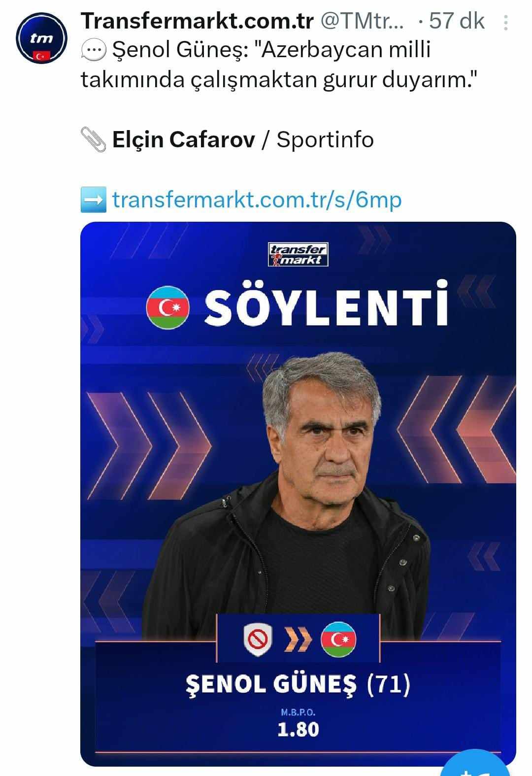
Task: Click the Azerbaijan flag above the coach's name
Action: point(338,640)
